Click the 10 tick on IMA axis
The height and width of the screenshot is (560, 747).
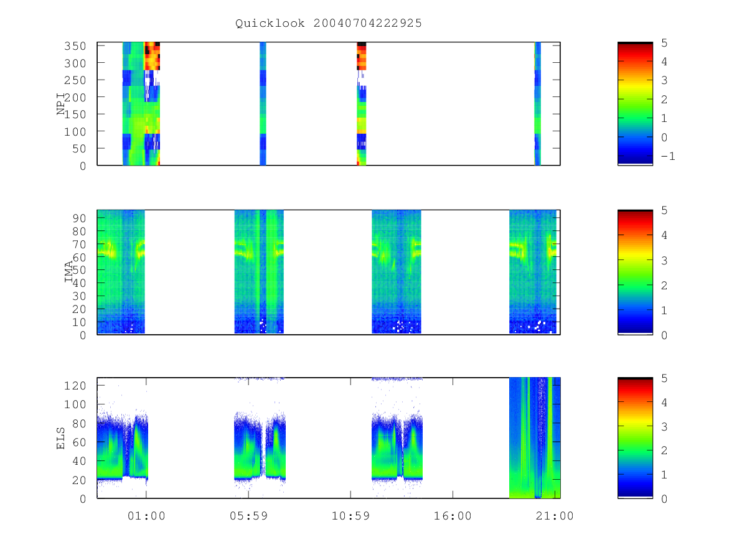point(80,322)
